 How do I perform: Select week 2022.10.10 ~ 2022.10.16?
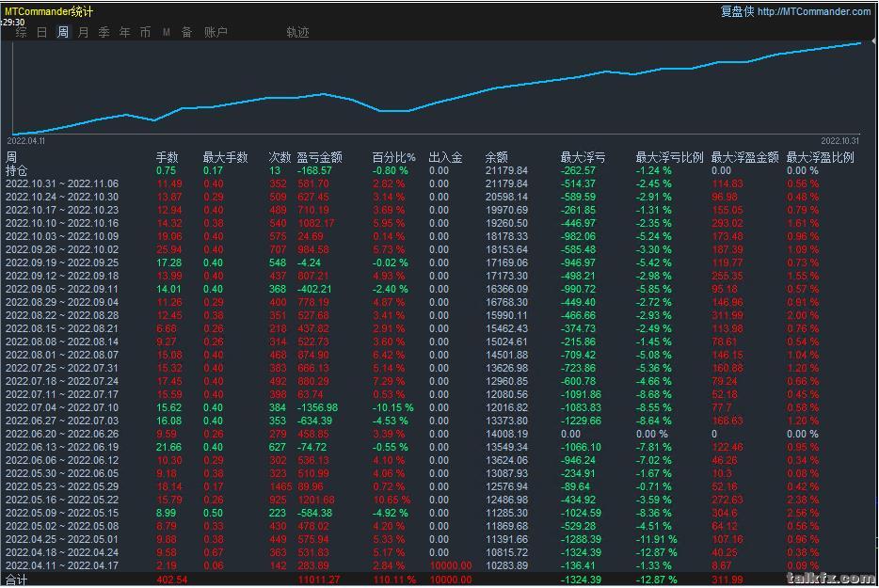[62, 223]
